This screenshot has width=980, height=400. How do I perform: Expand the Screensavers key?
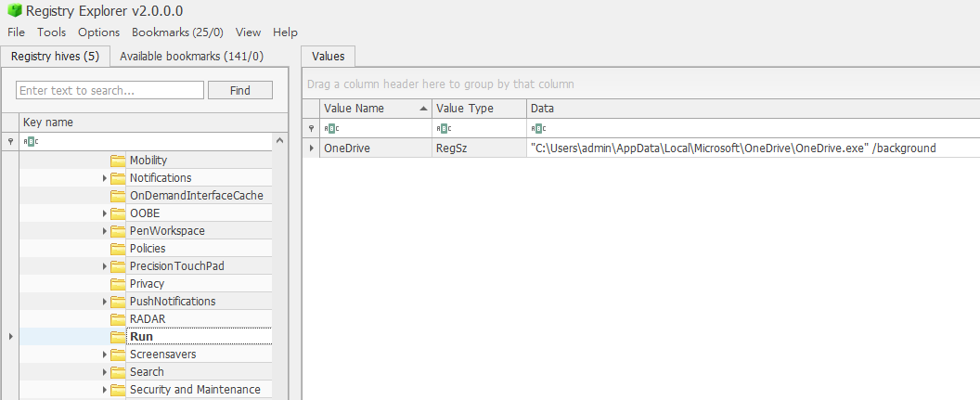(x=104, y=355)
